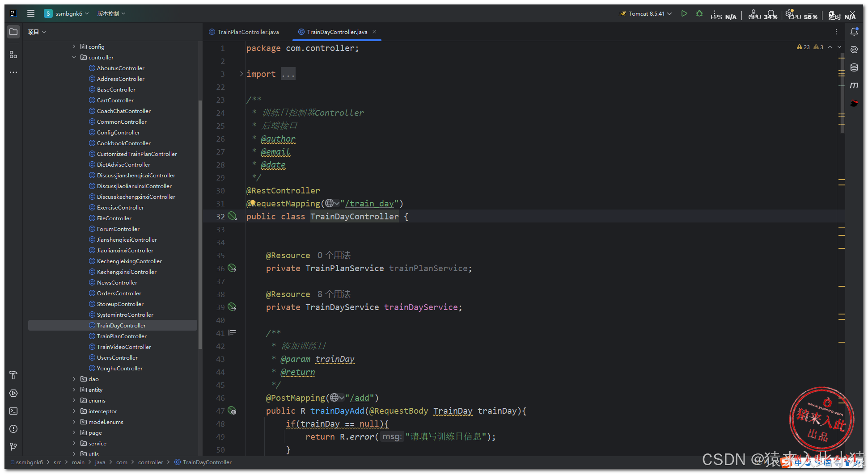
Task: Open the 版本控制 version control dropdown
Action: click(111, 13)
